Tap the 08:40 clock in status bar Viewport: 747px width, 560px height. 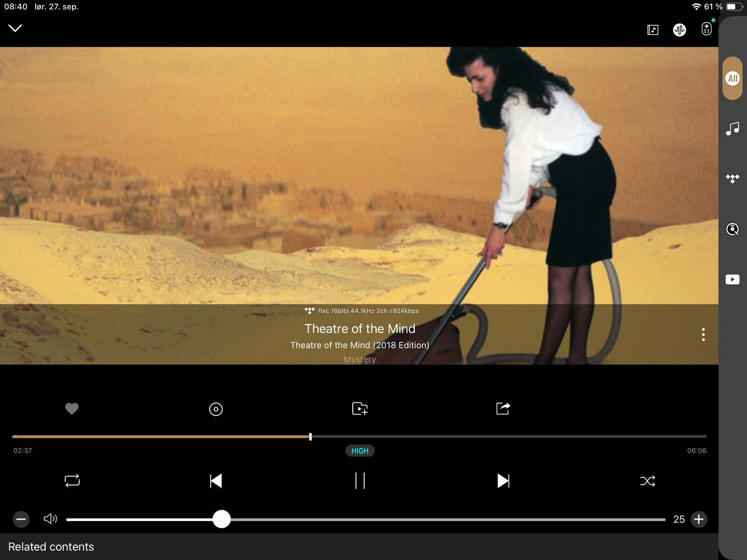(x=16, y=7)
